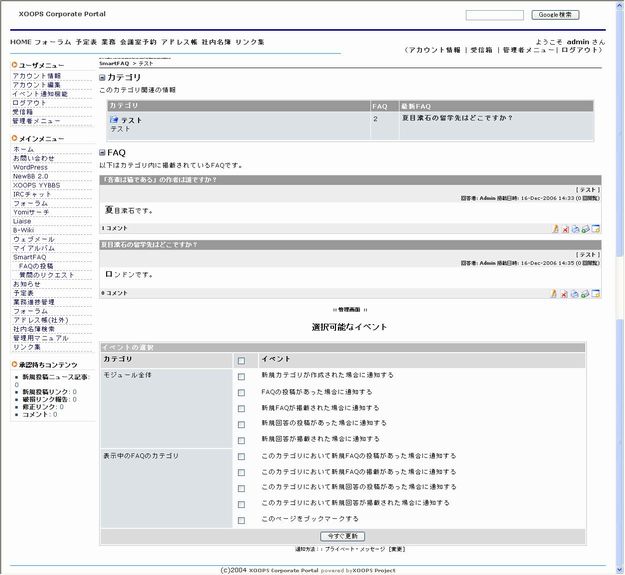The width and height of the screenshot is (625, 575).
Task: Open the SmartFAQ breadcrumb link
Action: coord(114,63)
